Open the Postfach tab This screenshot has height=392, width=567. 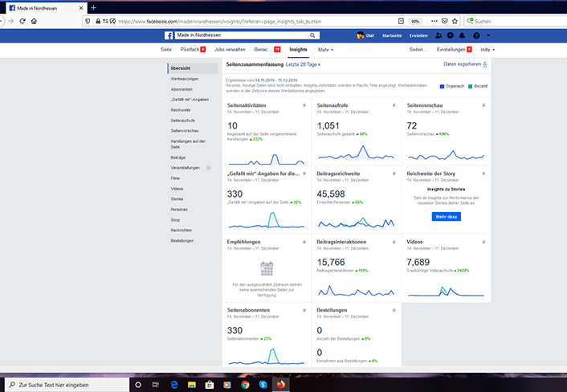point(193,50)
